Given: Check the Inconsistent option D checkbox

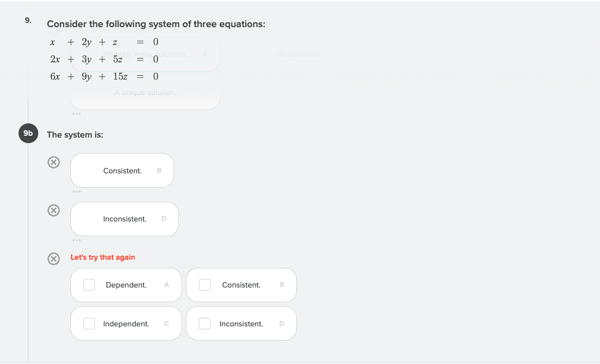Looking at the screenshot, I should (204, 323).
